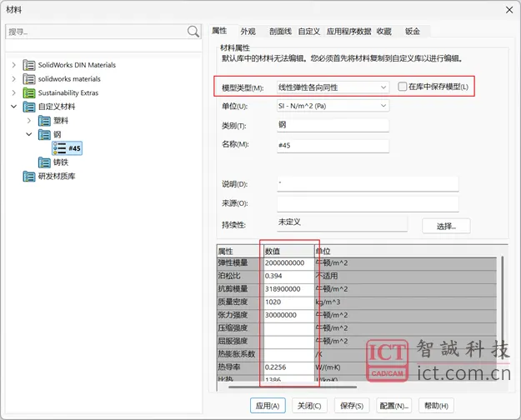Select the 研发材质库 tree label
521x420 pixels.
coord(57,176)
